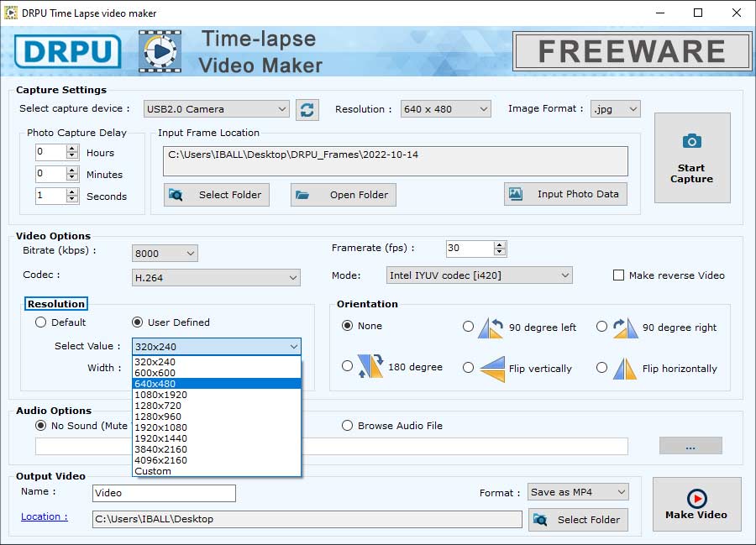
Task: Choose 1920x1440 from the resolution list
Action: click(x=217, y=438)
